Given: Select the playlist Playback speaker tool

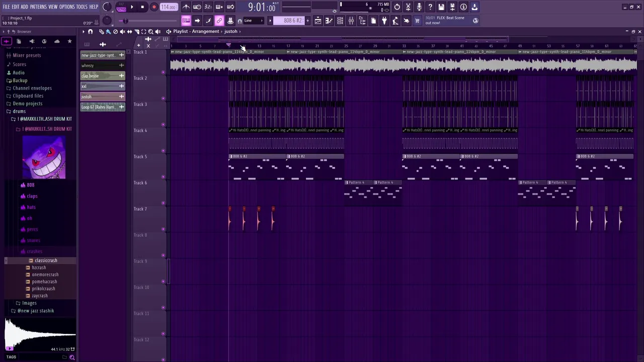Looking at the screenshot, I should click(157, 31).
